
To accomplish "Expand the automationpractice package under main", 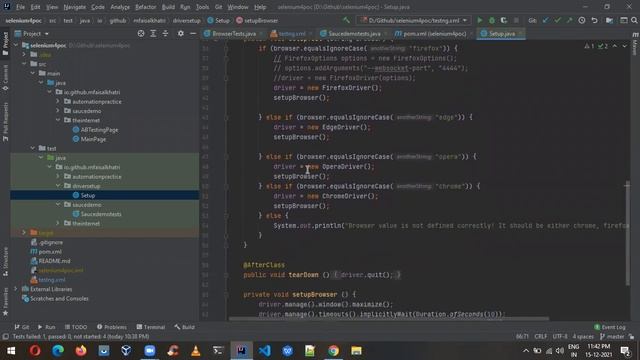I will coord(58,101).
